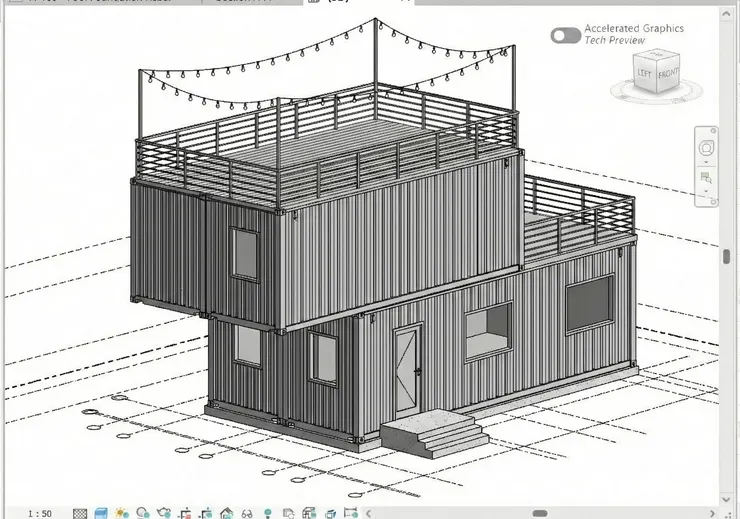Click the horizontal scrollbar left arrow
Screen dimensions: 740x519
(x=369, y=513)
